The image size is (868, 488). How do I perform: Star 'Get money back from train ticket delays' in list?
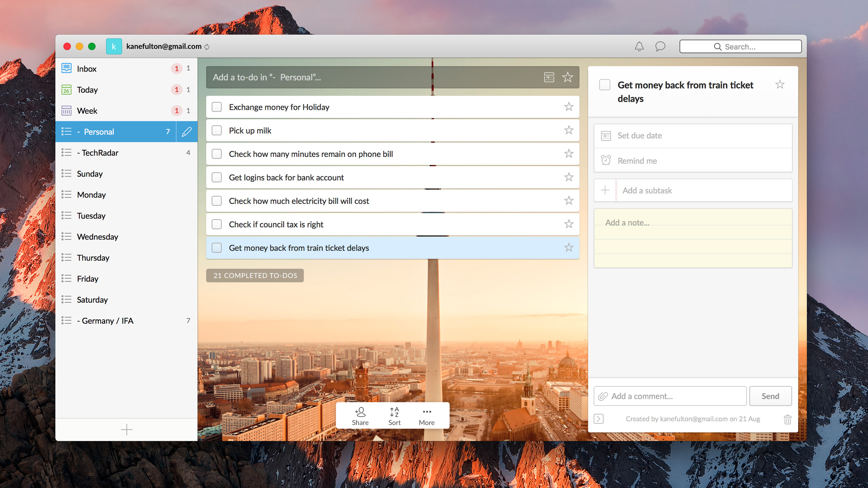click(569, 247)
